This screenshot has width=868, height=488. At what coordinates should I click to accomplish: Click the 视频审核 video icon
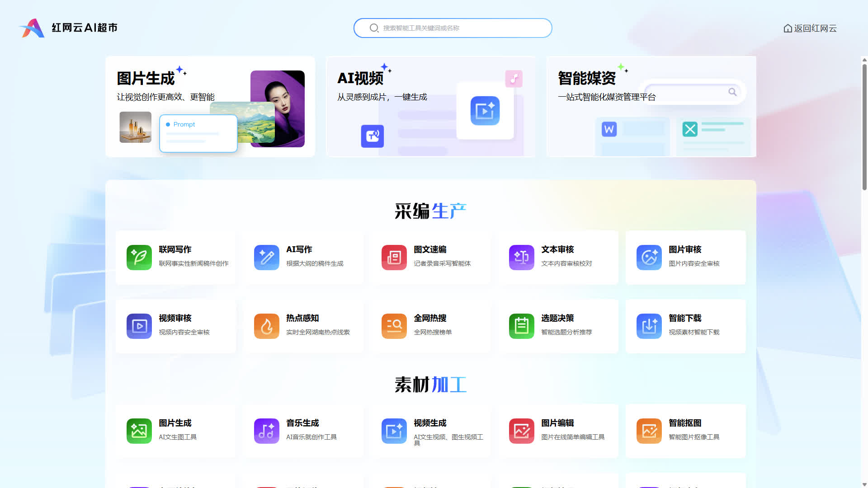[139, 326]
